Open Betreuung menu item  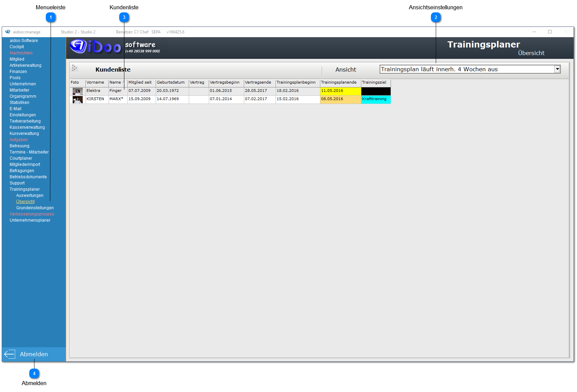20,146
